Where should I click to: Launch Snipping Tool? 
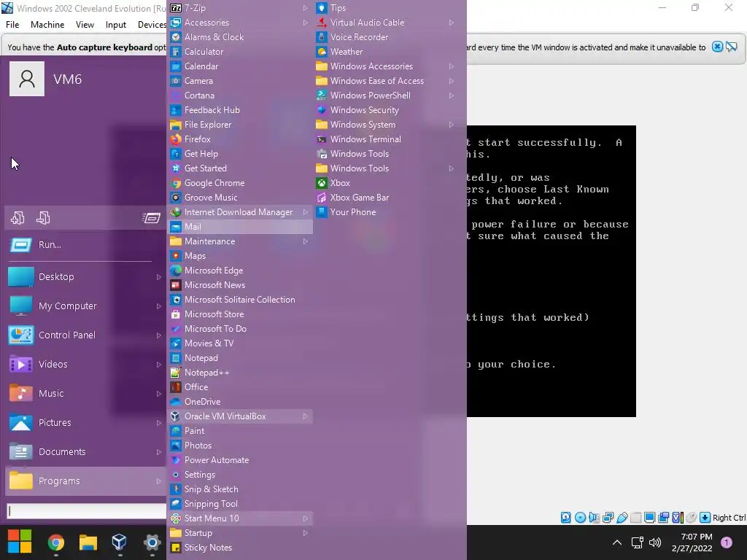pos(239,503)
